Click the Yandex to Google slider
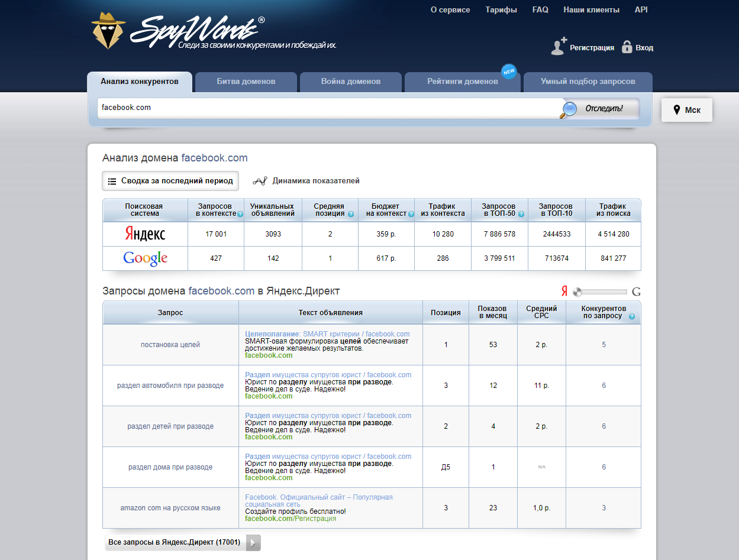 click(x=601, y=292)
